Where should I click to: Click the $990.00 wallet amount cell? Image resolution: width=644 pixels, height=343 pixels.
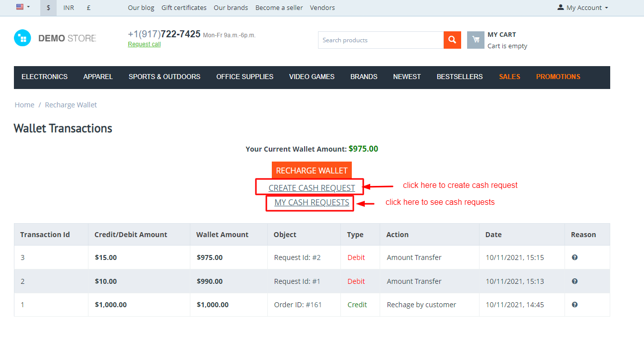(x=210, y=281)
